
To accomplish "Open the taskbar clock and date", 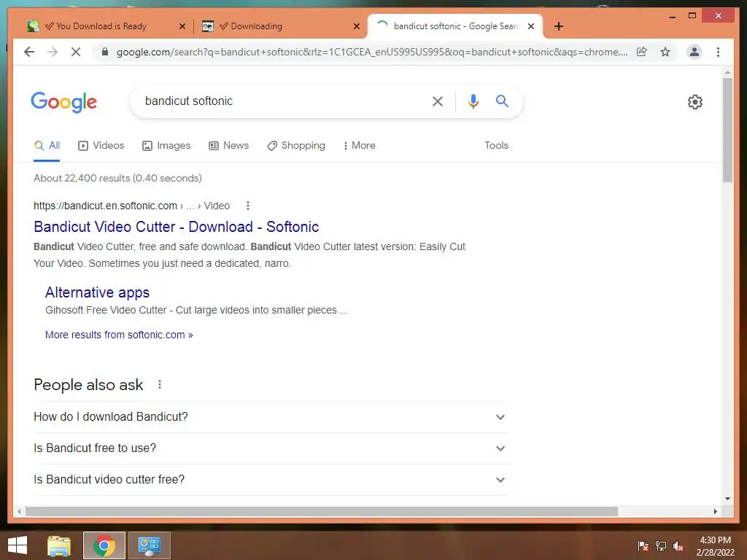I will pyautogui.click(x=715, y=546).
